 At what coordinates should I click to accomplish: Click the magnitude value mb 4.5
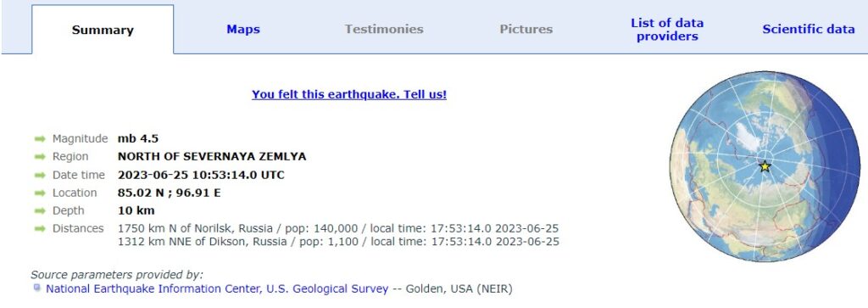[138, 138]
